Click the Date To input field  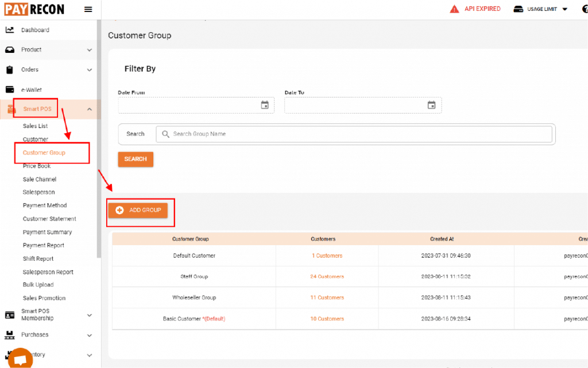[363, 105]
